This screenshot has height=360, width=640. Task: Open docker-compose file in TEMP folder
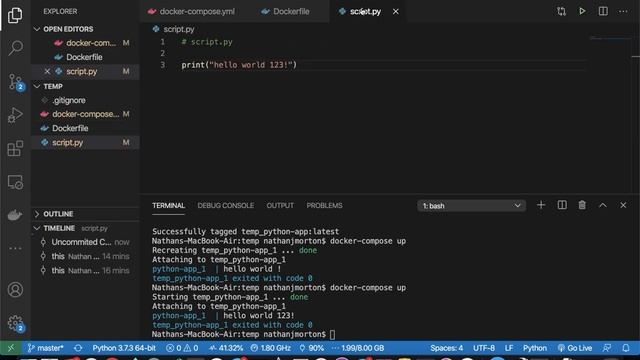(85, 114)
